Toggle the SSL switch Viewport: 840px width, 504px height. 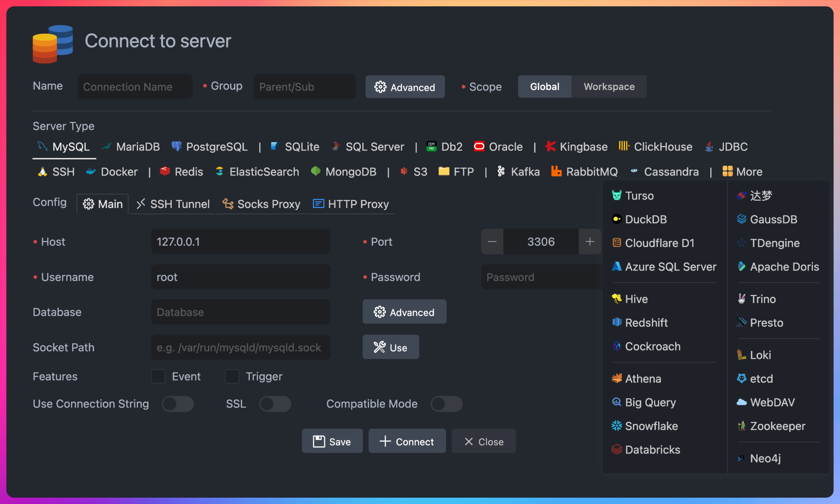pos(275,404)
